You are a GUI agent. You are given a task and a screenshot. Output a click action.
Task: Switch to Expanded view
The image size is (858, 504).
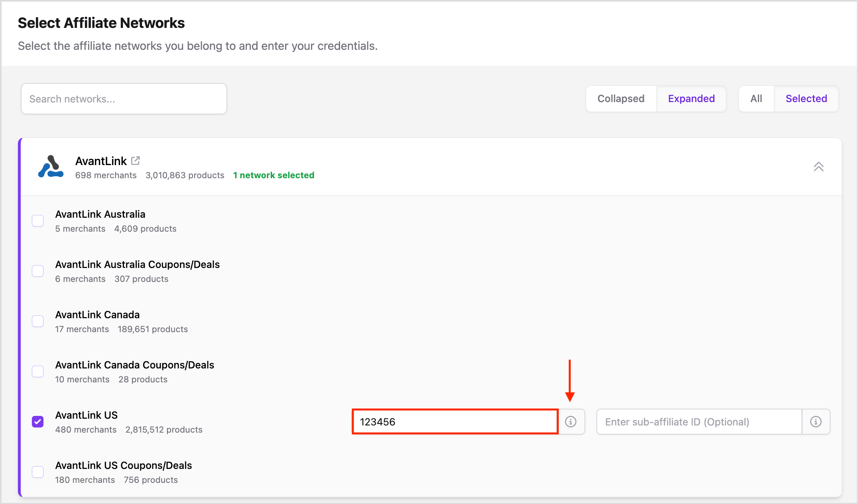[x=691, y=98]
